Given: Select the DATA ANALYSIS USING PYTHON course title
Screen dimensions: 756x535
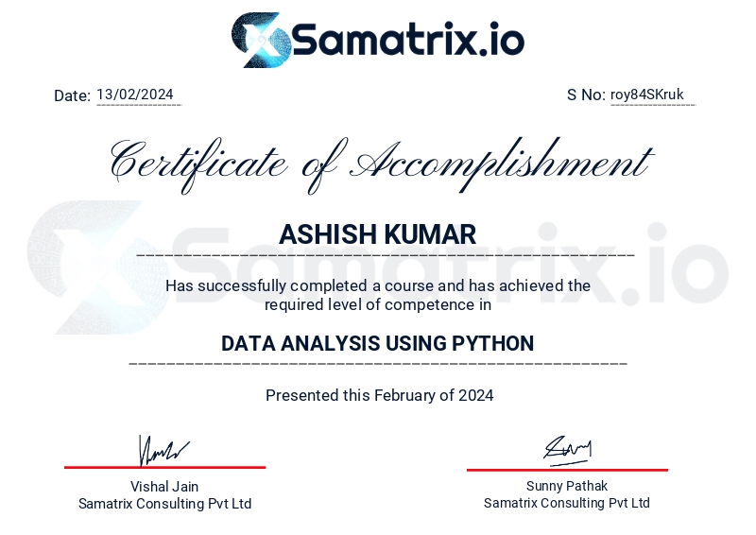Looking at the screenshot, I should 378,343.
